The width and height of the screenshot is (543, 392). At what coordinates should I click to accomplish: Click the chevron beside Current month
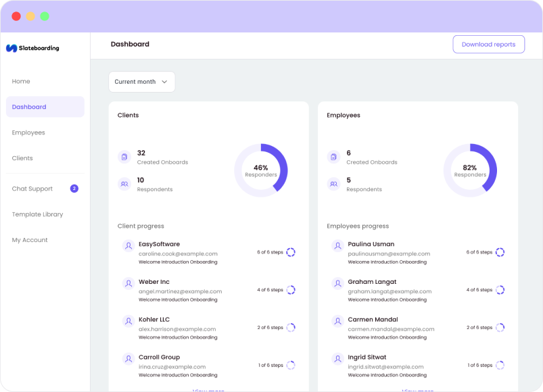click(x=164, y=82)
